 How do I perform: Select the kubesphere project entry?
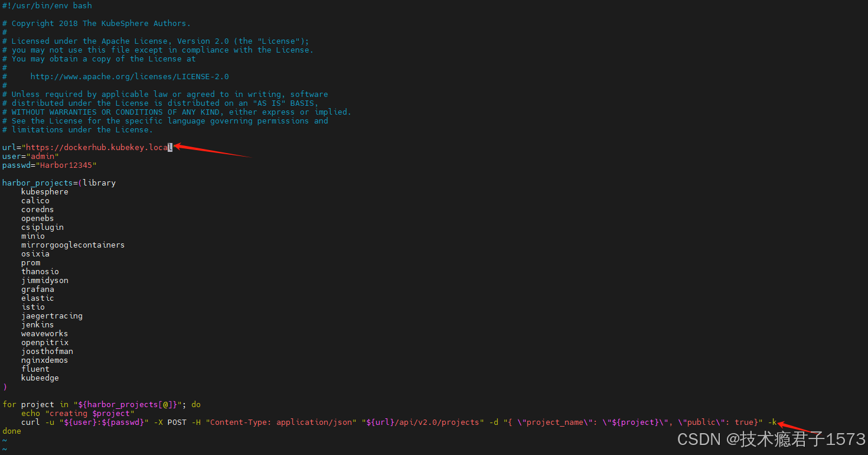[x=45, y=191]
